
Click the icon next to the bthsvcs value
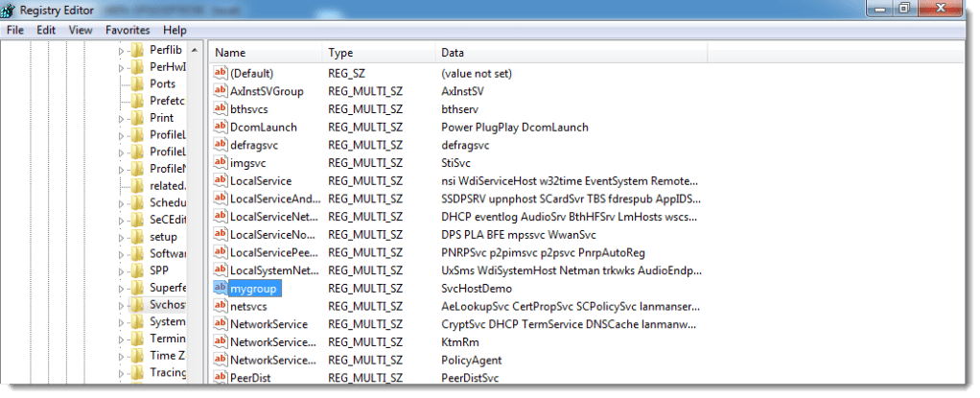pyautogui.click(x=220, y=109)
